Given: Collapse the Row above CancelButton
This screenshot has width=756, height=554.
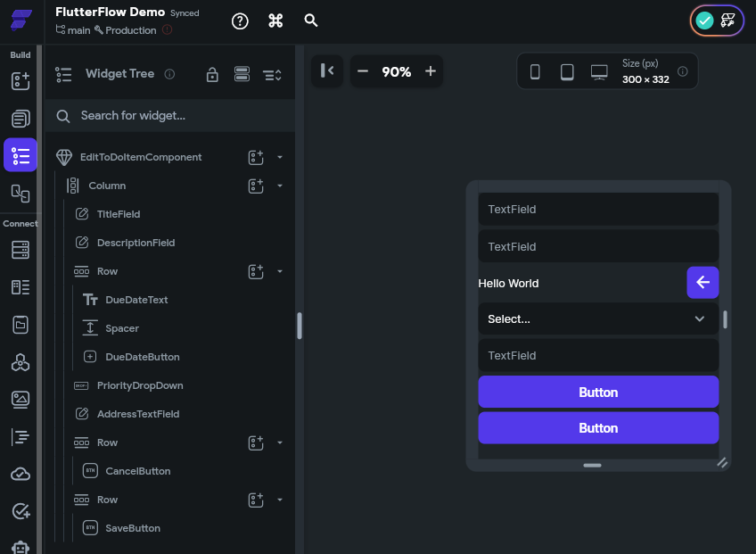Looking at the screenshot, I should (x=280, y=442).
